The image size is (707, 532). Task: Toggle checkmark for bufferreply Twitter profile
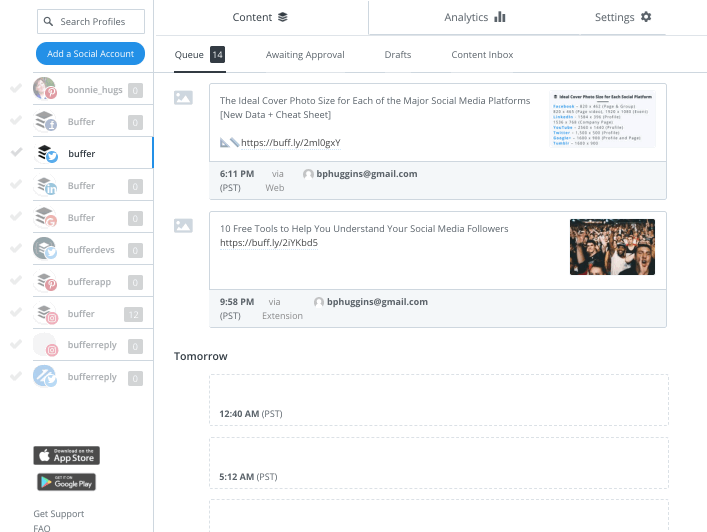[16, 376]
